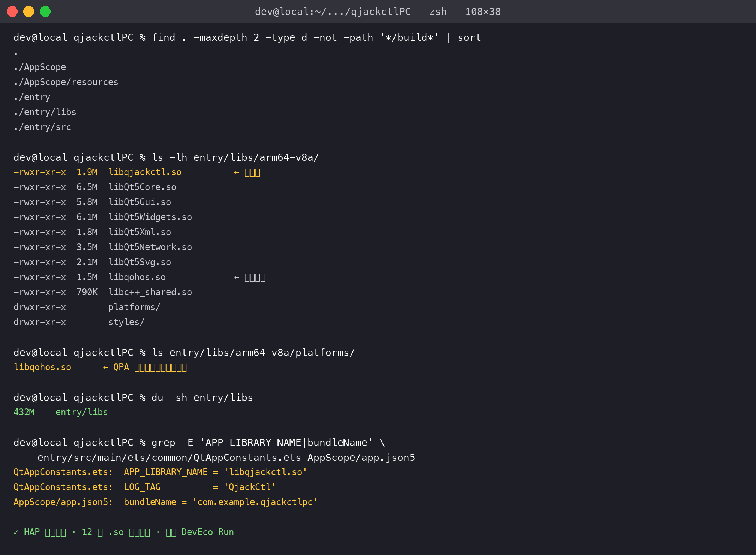Click the 790K size value
756x555 pixels.
click(x=87, y=292)
